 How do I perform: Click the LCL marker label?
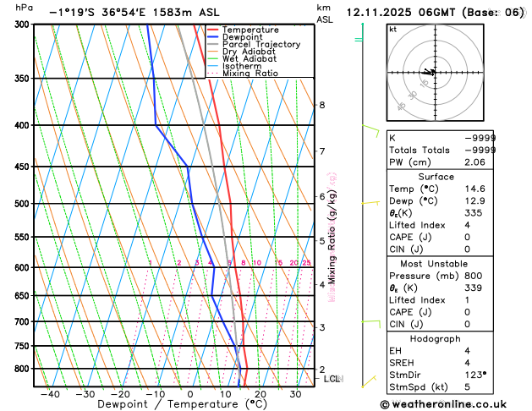tap(332, 379)
